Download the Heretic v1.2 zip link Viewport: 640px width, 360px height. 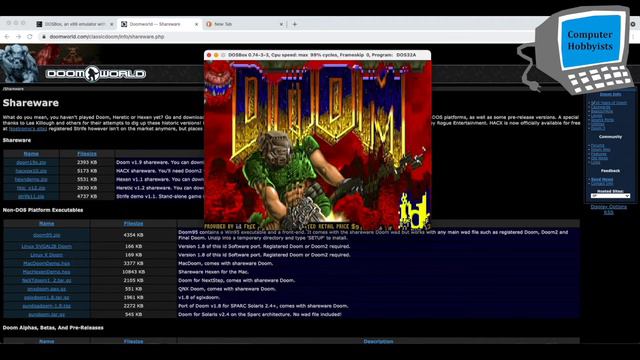31,188
